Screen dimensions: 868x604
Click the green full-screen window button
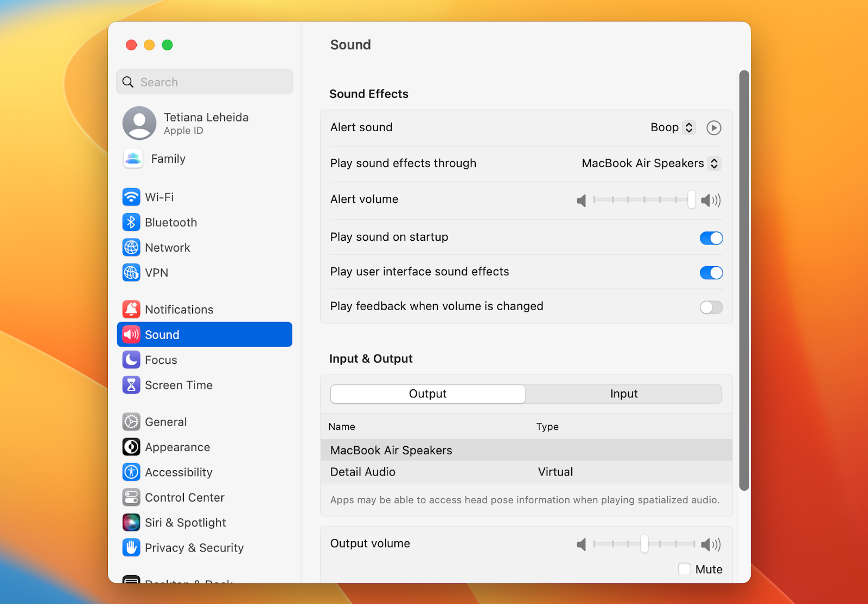coord(168,45)
